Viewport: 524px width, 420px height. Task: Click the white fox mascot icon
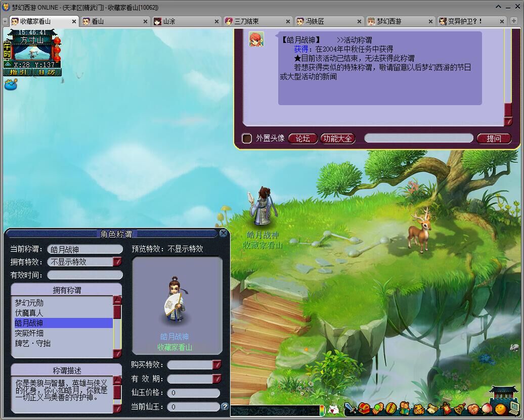333,410
